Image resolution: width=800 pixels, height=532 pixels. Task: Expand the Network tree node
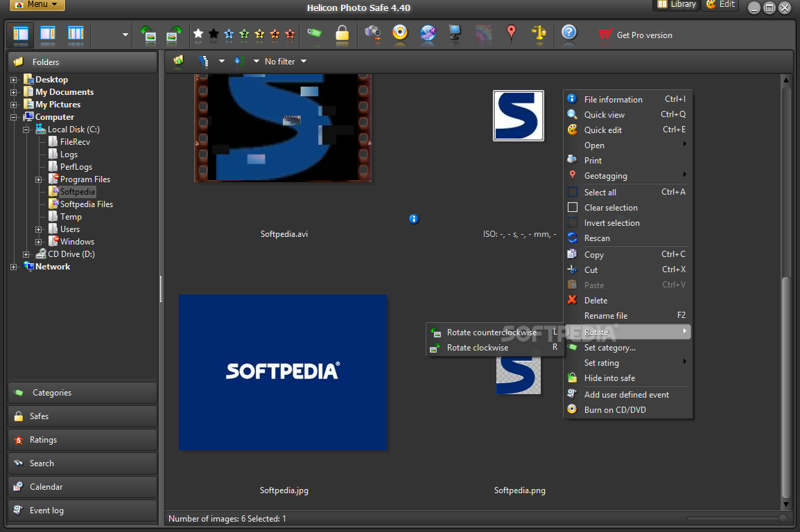tap(14, 267)
